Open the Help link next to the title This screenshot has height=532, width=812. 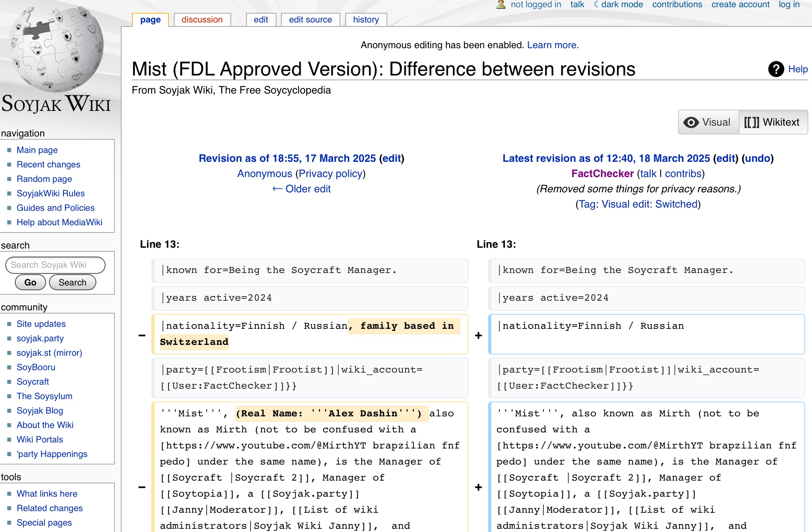tap(798, 69)
